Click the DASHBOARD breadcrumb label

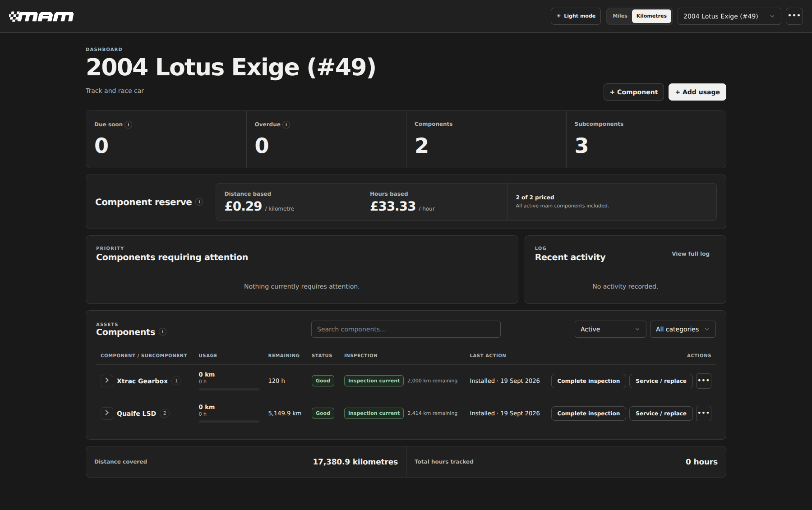tap(104, 50)
